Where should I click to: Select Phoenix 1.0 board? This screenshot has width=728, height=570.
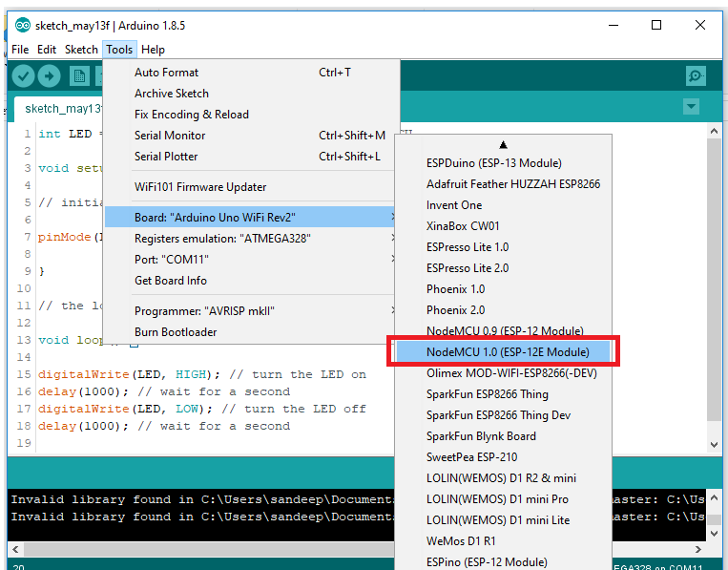[x=503, y=289]
